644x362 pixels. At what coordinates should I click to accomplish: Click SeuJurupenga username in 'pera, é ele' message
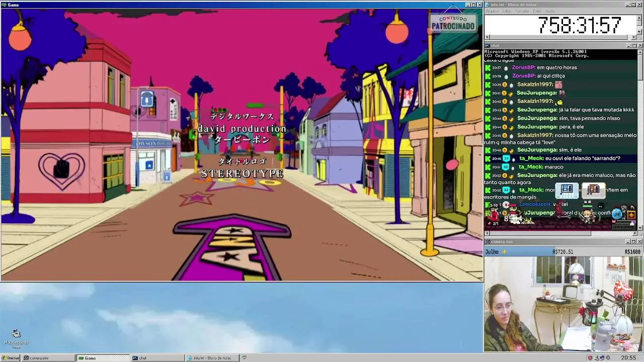point(537,127)
